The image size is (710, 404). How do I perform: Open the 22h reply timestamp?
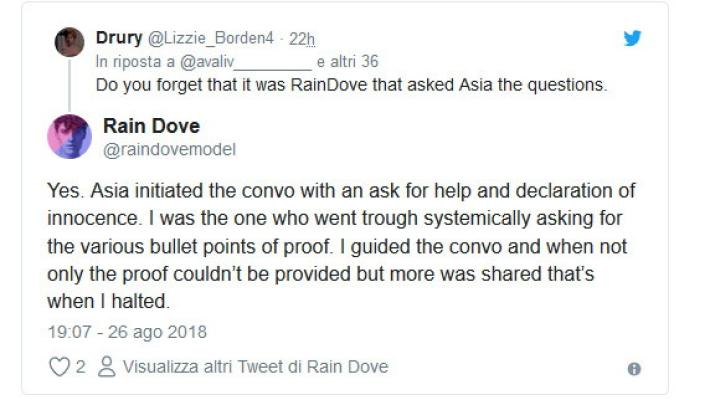click(302, 39)
